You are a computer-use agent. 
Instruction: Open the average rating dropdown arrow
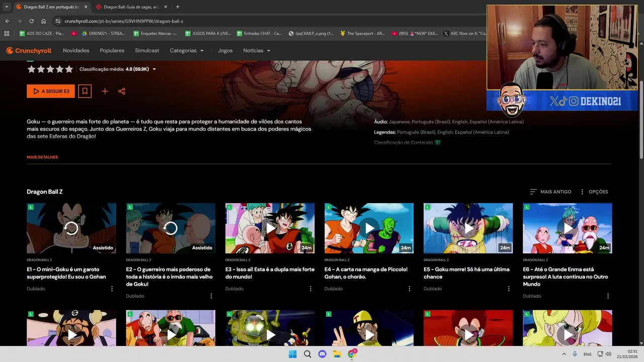pos(154,69)
